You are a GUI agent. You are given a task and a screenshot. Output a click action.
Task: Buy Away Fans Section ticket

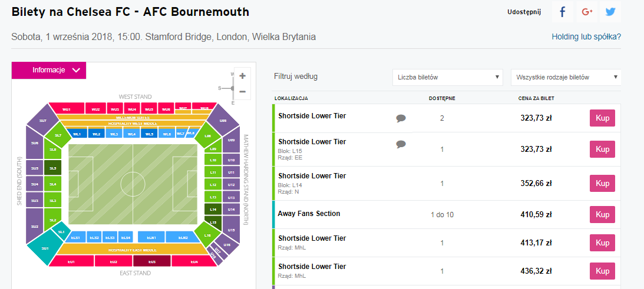tap(602, 214)
